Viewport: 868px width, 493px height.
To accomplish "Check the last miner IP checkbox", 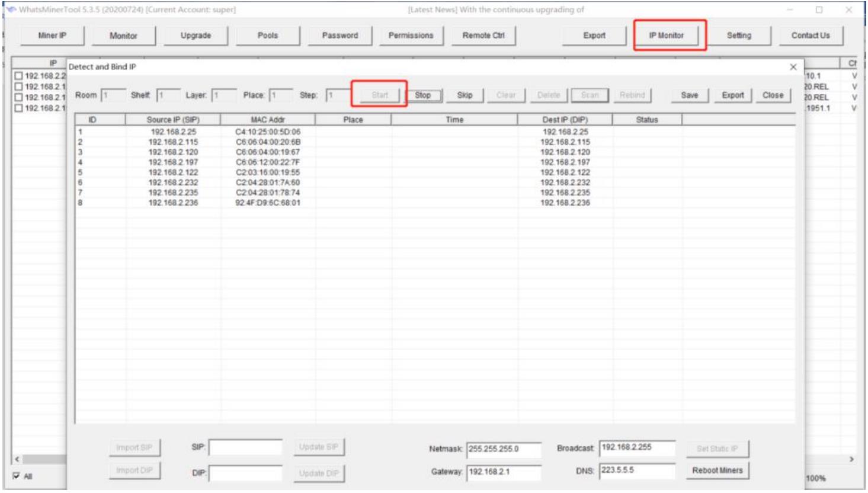I will (18, 108).
